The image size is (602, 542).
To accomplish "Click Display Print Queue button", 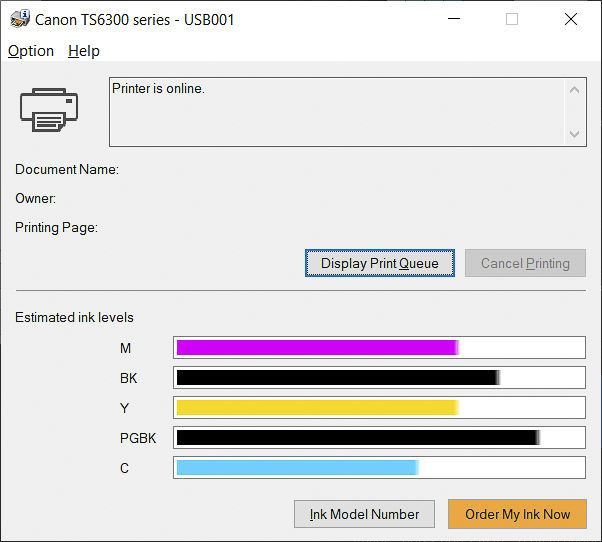I will coord(380,263).
